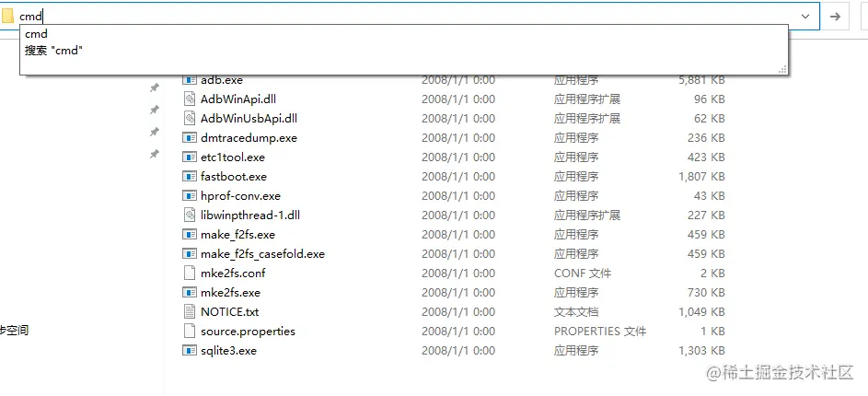Click the hprof-conv.exe file icon
The width and height of the screenshot is (868, 396).
[x=190, y=196]
